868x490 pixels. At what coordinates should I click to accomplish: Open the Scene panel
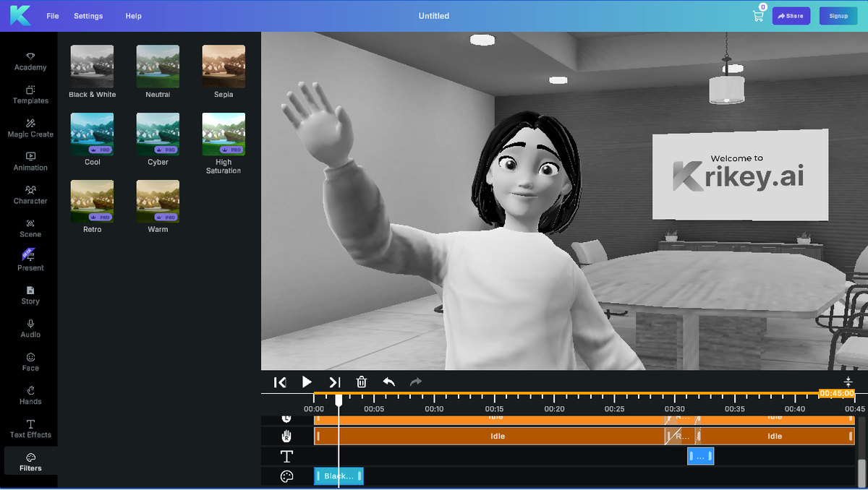[30, 229]
